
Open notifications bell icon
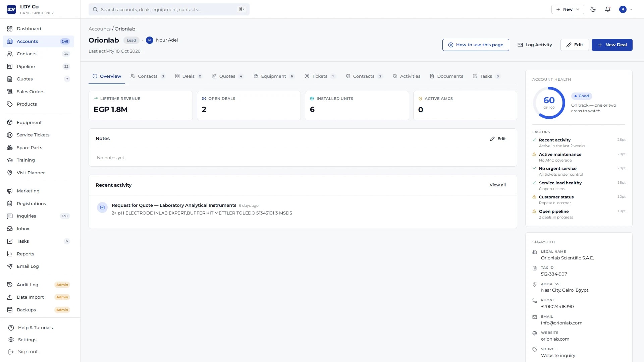608,9
